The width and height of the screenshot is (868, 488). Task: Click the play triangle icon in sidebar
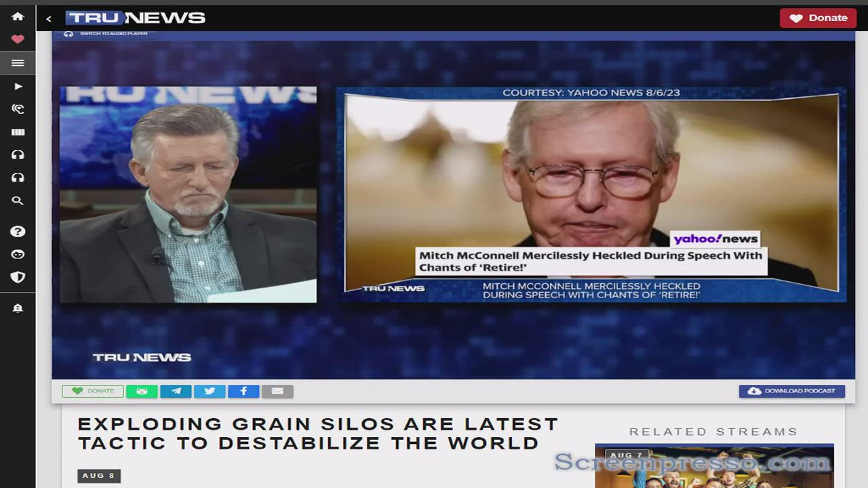point(18,86)
